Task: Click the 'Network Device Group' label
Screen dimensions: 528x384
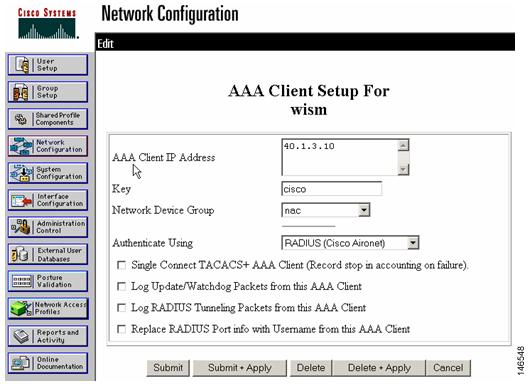Action: (x=163, y=210)
